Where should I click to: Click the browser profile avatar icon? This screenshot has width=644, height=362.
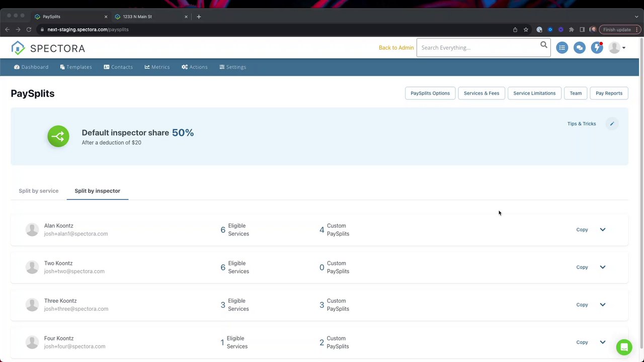click(x=593, y=30)
